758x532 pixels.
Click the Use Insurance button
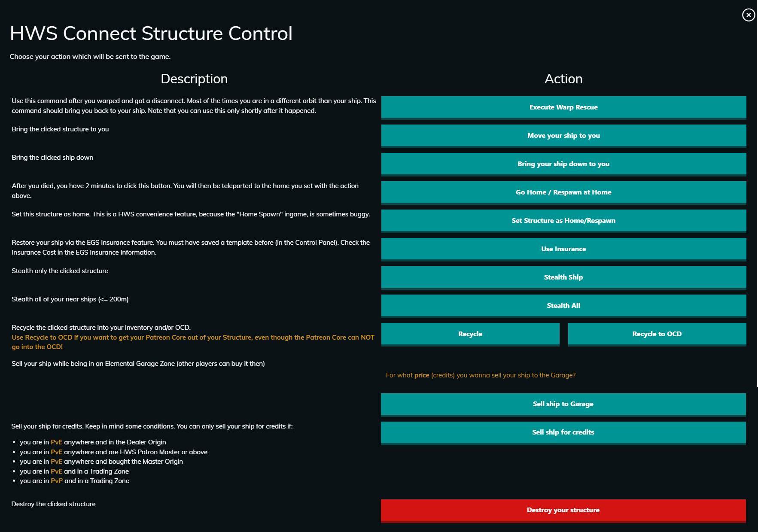pos(563,249)
